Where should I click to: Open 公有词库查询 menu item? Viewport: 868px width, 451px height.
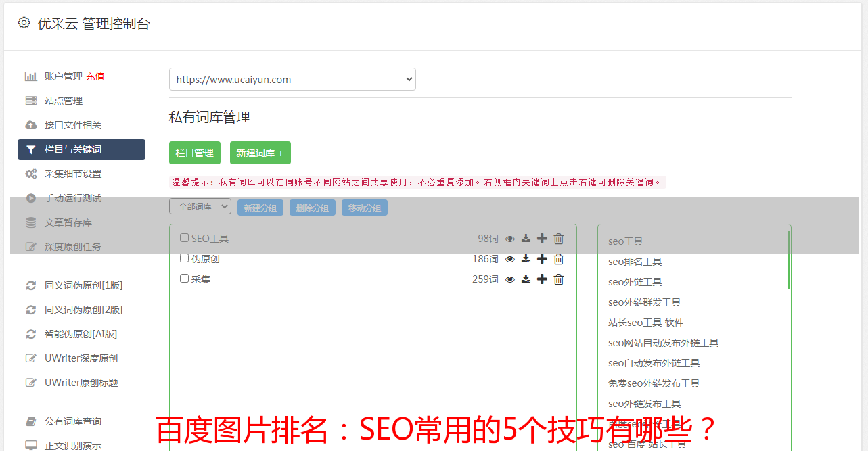[73, 421]
